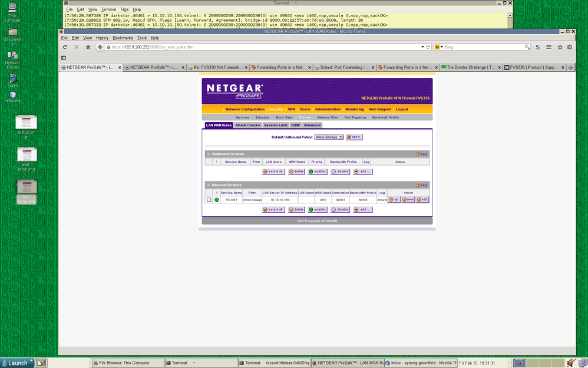
Task: Expand the URL bar history dropdown arrow
Action: point(422,47)
